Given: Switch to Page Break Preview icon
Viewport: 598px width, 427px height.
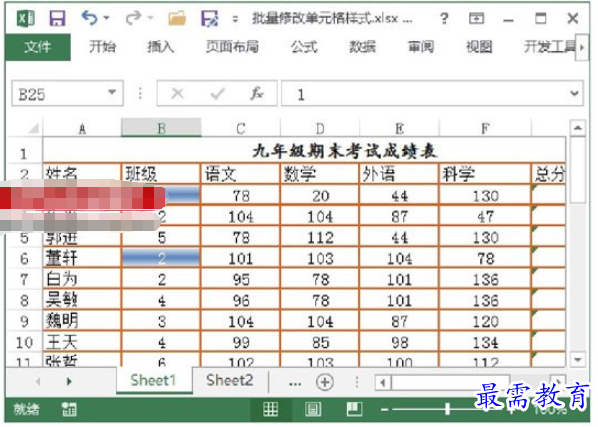Looking at the screenshot, I should [x=354, y=409].
